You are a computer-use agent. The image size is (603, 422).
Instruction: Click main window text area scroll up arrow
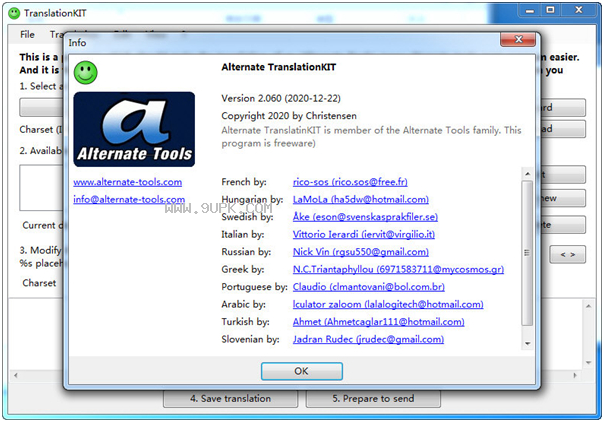pyautogui.click(x=588, y=307)
